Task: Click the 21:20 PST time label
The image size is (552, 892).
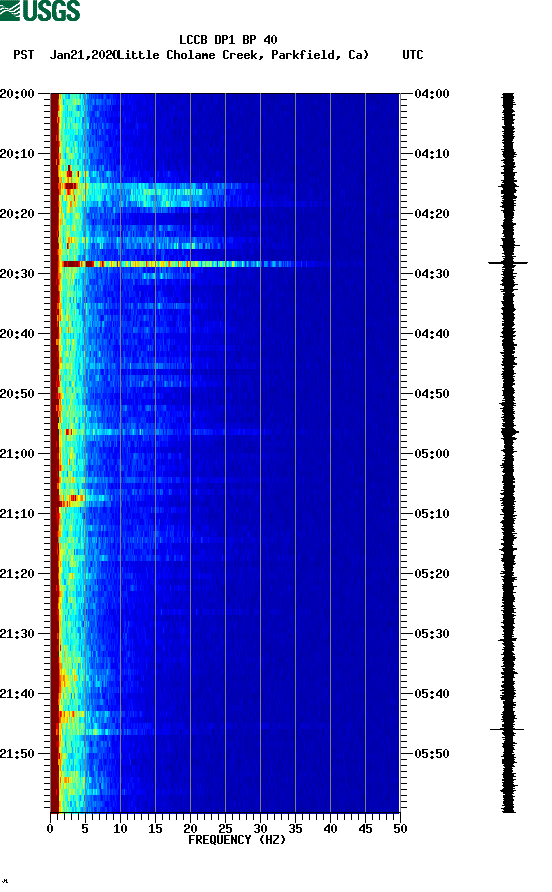Action: point(17,574)
